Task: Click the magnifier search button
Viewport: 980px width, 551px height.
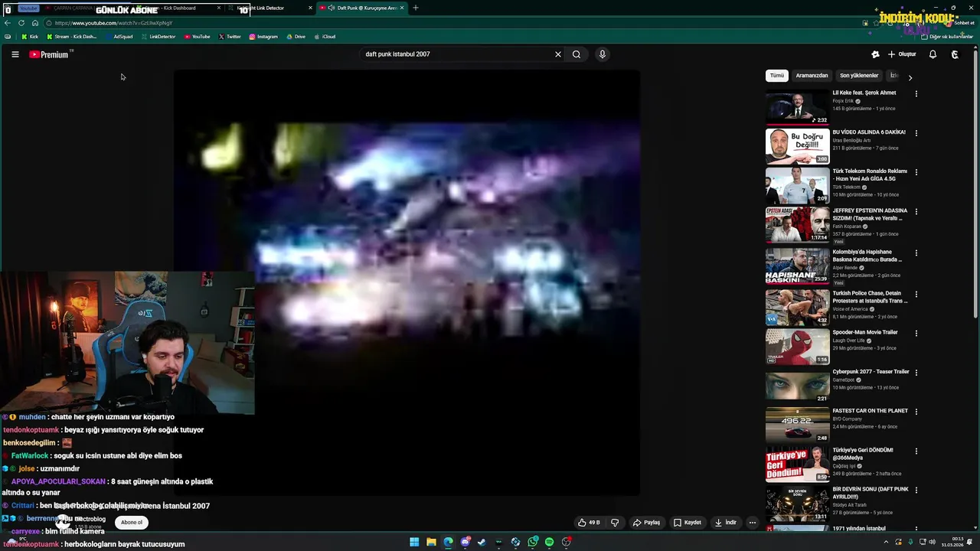Action: pos(577,54)
